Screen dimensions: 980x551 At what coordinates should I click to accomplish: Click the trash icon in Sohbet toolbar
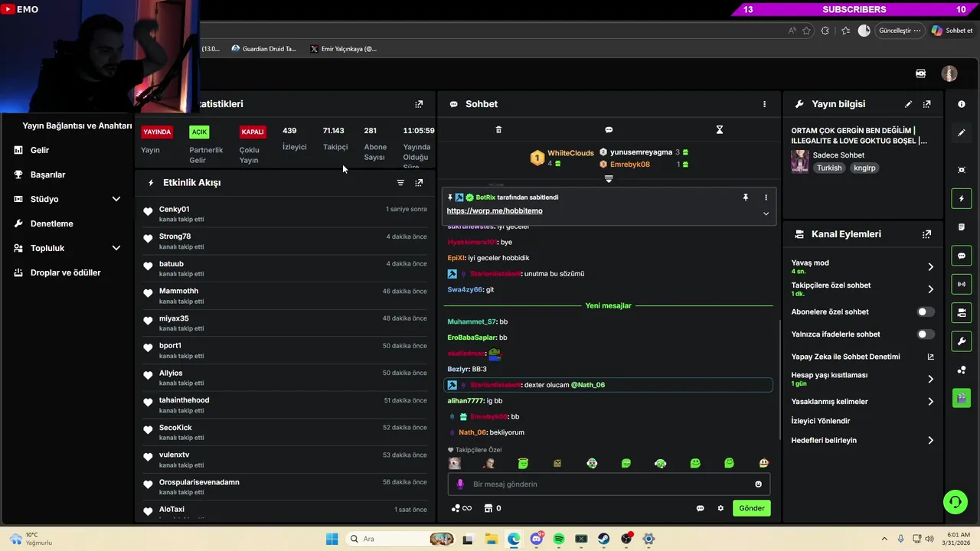(498, 130)
